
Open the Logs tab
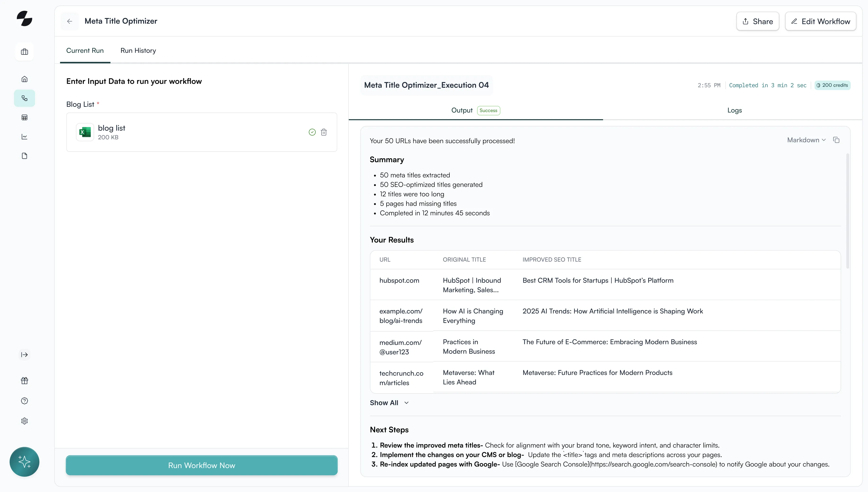[735, 110]
